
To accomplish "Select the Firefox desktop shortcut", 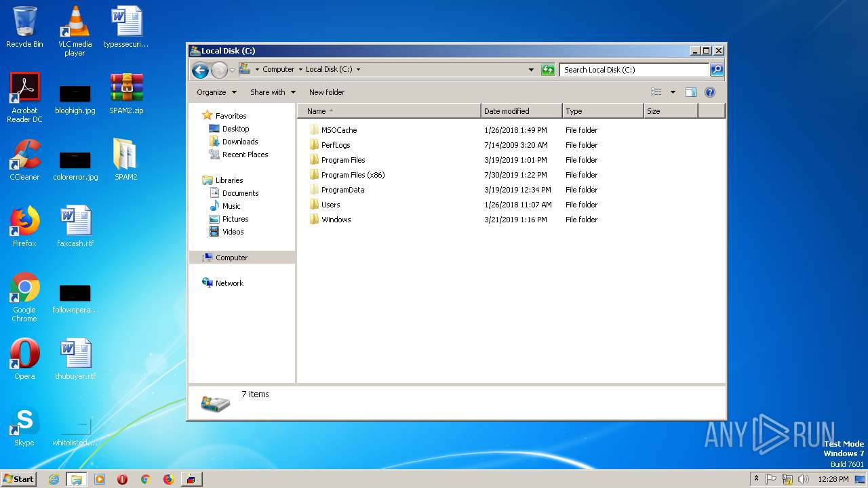I will tap(24, 226).
